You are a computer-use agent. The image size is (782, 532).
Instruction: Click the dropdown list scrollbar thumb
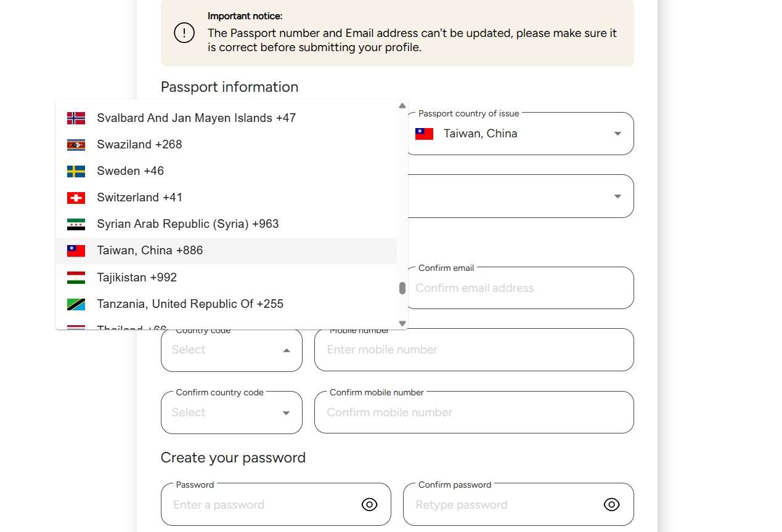point(402,288)
